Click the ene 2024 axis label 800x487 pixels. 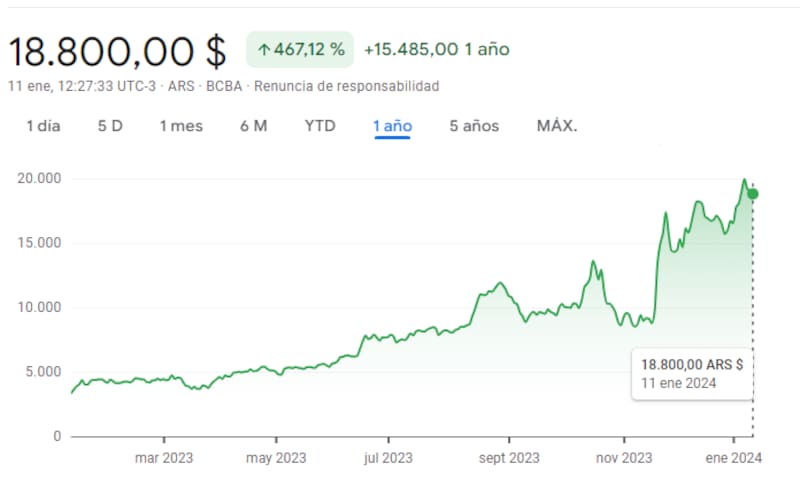[733, 458]
